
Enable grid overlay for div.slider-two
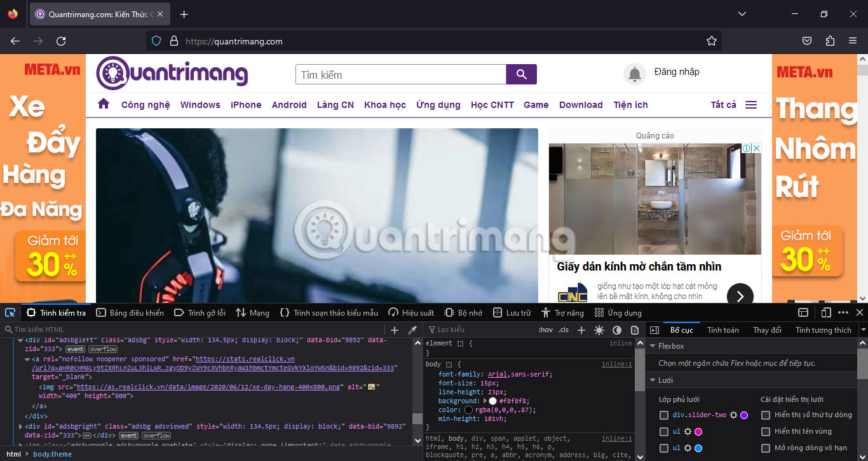click(664, 415)
